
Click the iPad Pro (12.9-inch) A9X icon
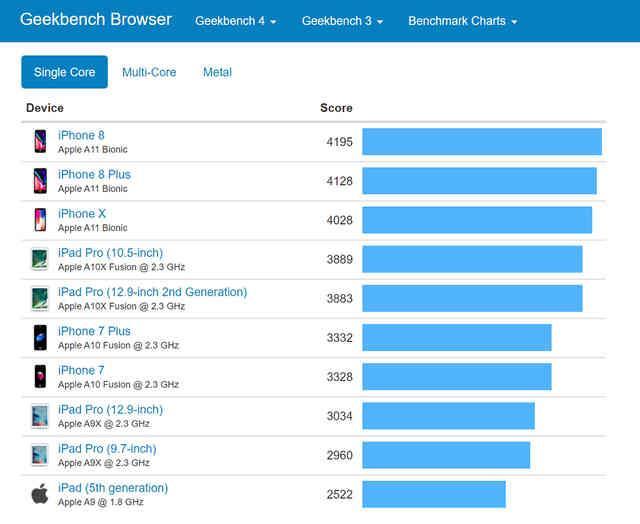(x=40, y=415)
